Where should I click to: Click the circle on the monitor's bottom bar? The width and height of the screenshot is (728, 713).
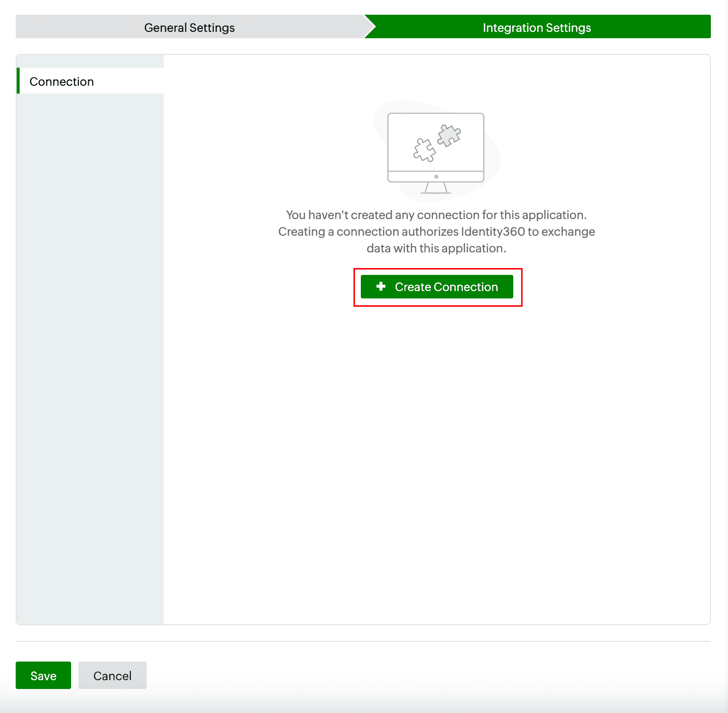coord(435,176)
